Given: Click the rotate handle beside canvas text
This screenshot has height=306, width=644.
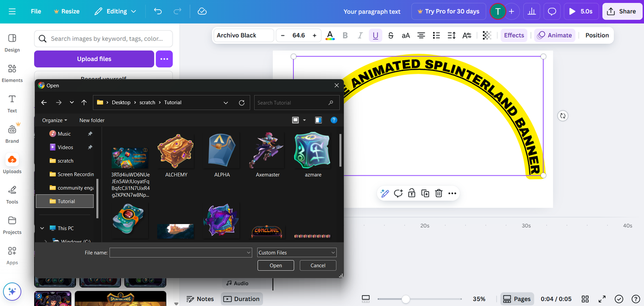Looking at the screenshot, I should click(562, 116).
